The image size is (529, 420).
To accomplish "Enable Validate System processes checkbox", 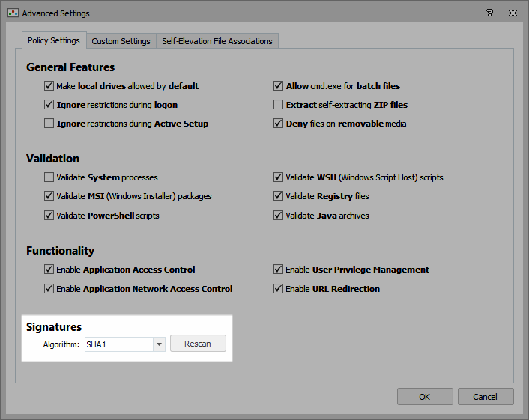I will [x=49, y=178].
